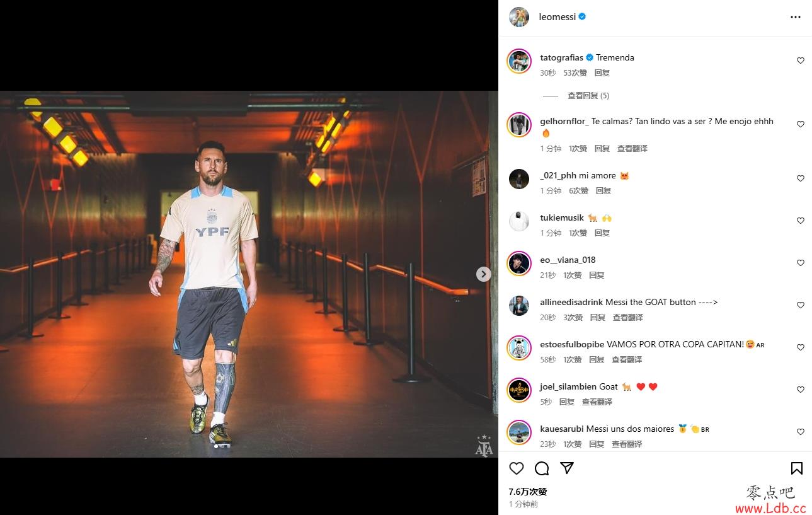
Task: Translate gelhornflor_'s comment
Action: [x=632, y=149]
